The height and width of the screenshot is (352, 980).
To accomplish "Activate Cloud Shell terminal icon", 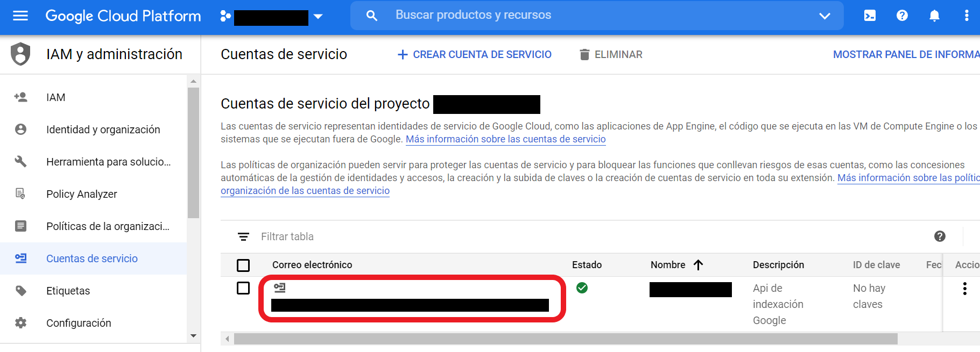I will 870,16.
